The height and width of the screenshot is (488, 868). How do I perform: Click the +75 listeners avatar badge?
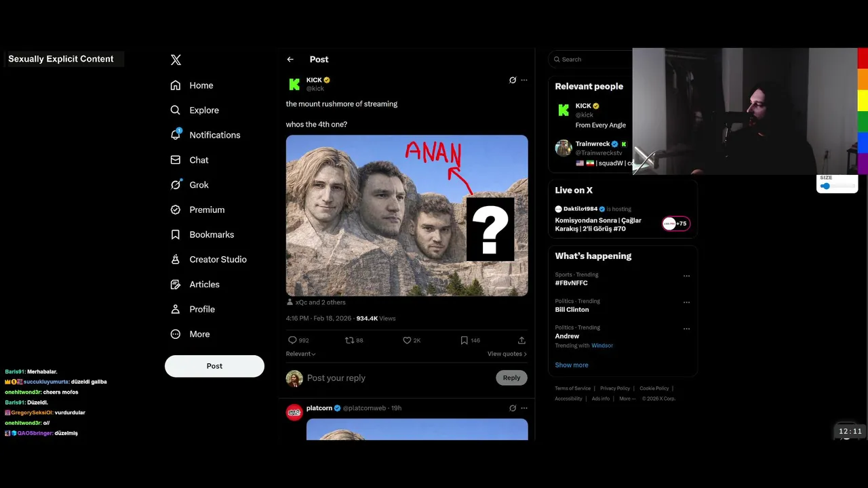click(x=676, y=224)
